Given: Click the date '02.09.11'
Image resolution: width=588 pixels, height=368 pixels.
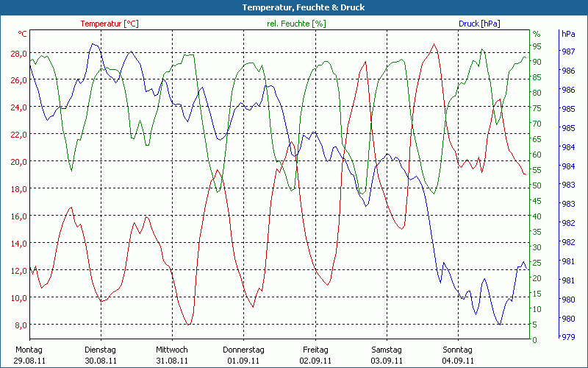Looking at the screenshot, I should click(315, 361).
